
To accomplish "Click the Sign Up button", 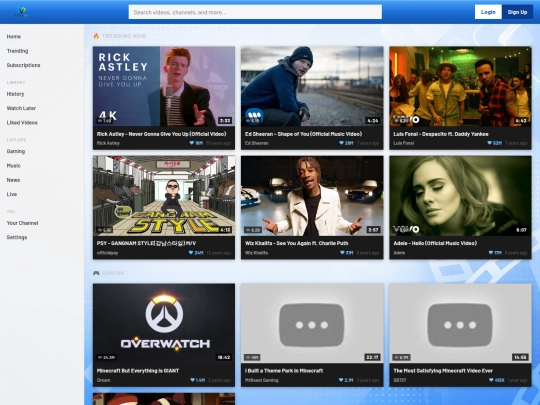I will point(517,12).
